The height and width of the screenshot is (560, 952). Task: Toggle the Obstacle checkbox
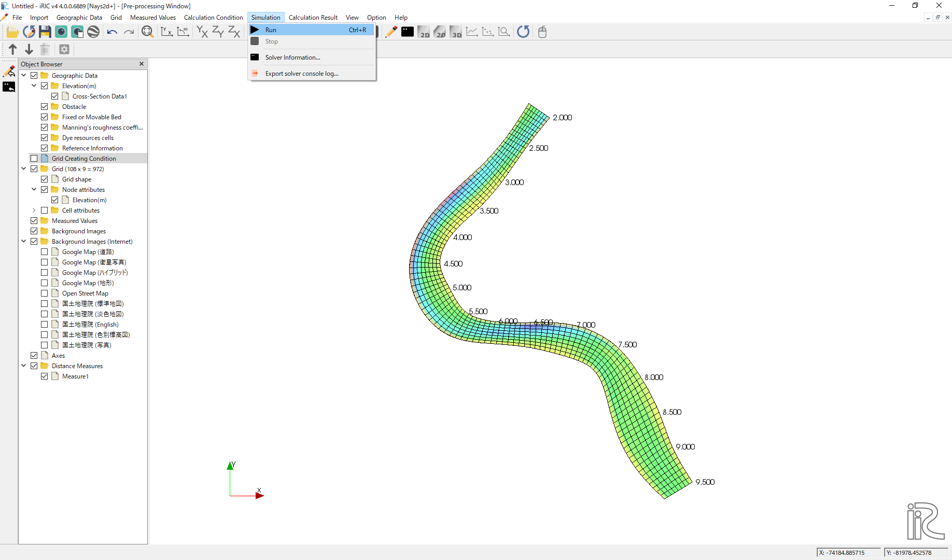click(x=45, y=107)
